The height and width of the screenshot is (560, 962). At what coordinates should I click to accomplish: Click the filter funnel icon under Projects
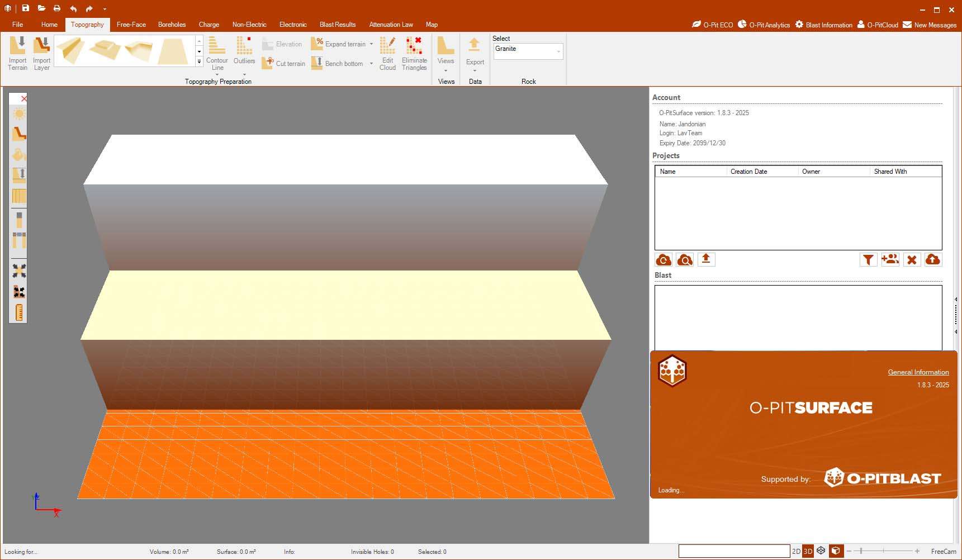(x=868, y=260)
